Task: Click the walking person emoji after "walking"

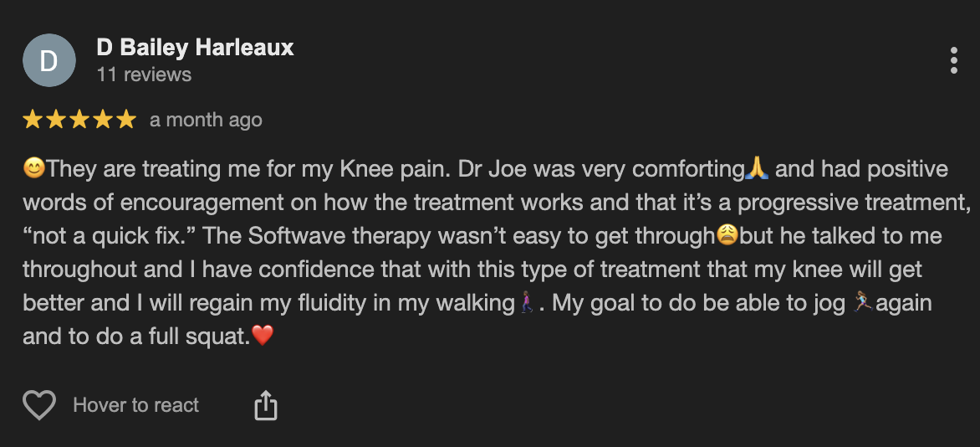Action: pyautogui.click(x=527, y=302)
